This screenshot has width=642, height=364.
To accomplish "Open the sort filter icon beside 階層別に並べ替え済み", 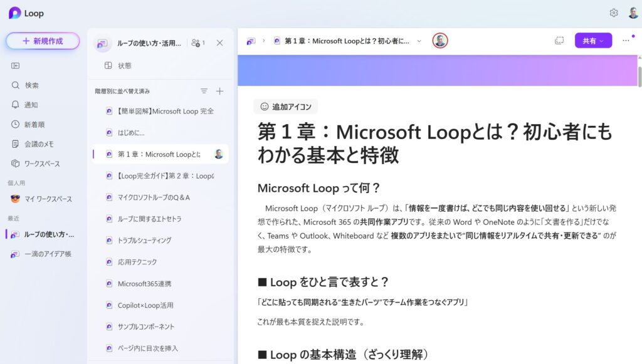I will (x=204, y=91).
